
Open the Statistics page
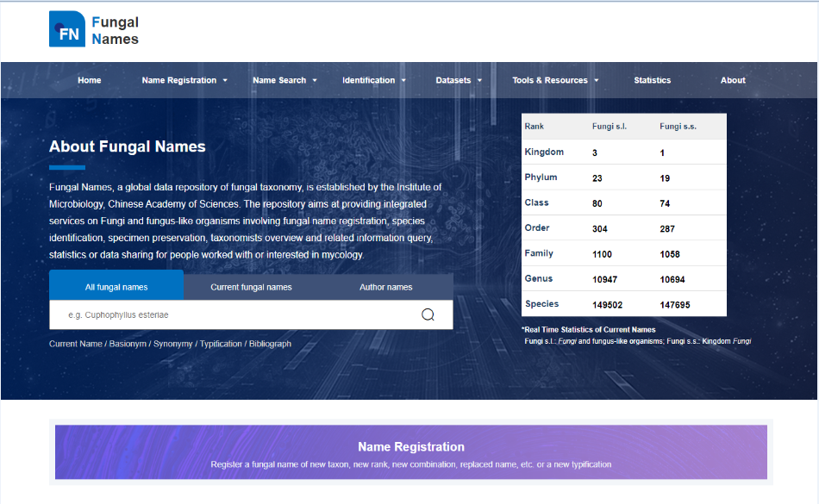653,80
